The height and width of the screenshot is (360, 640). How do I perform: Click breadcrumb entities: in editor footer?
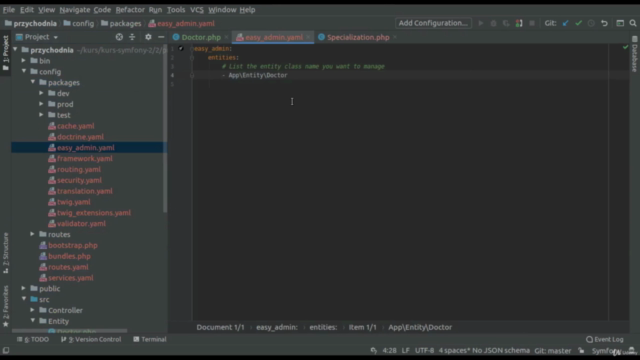click(x=323, y=327)
